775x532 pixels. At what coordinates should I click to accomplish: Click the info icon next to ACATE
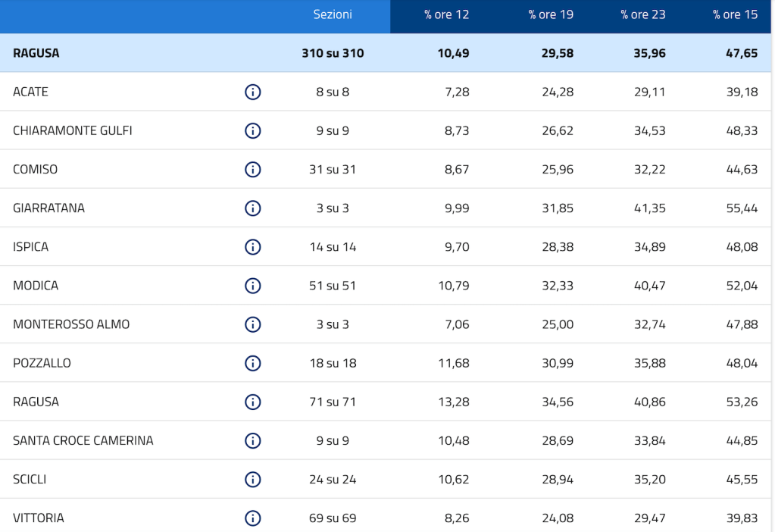pos(253,92)
